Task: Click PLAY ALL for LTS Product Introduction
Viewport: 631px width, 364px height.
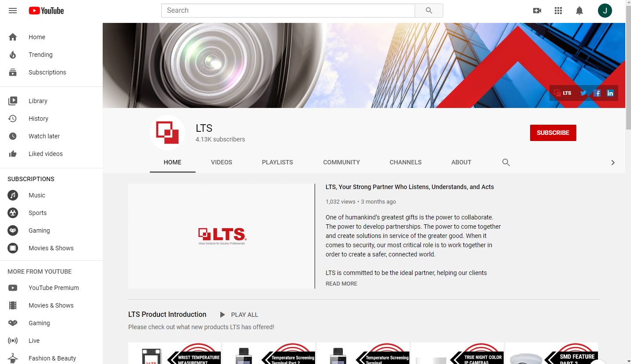Action: click(x=239, y=314)
